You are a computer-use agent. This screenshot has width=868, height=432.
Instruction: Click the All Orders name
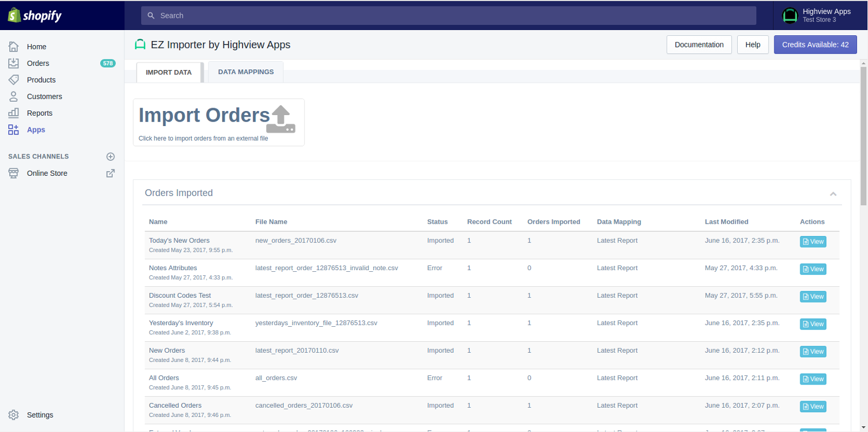(x=164, y=378)
